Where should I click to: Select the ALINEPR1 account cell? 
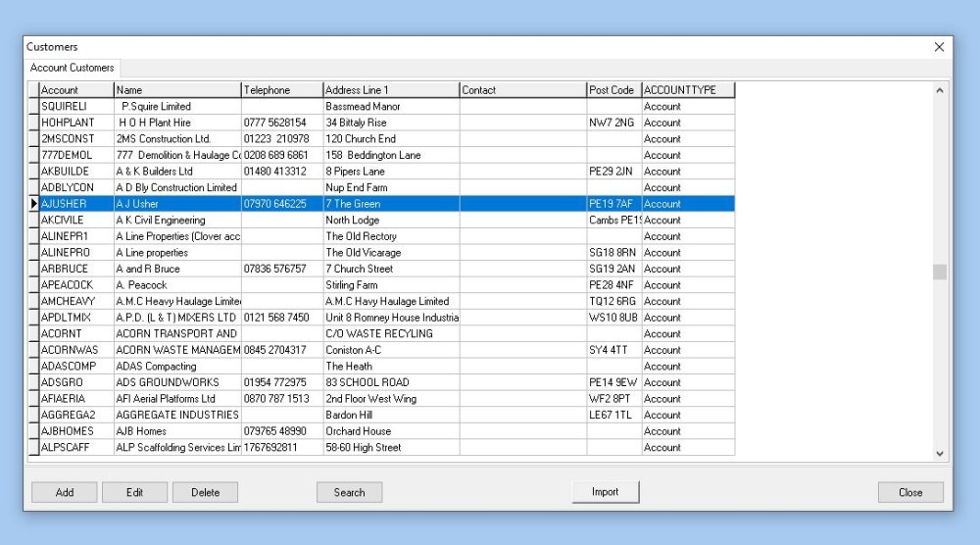click(x=76, y=236)
